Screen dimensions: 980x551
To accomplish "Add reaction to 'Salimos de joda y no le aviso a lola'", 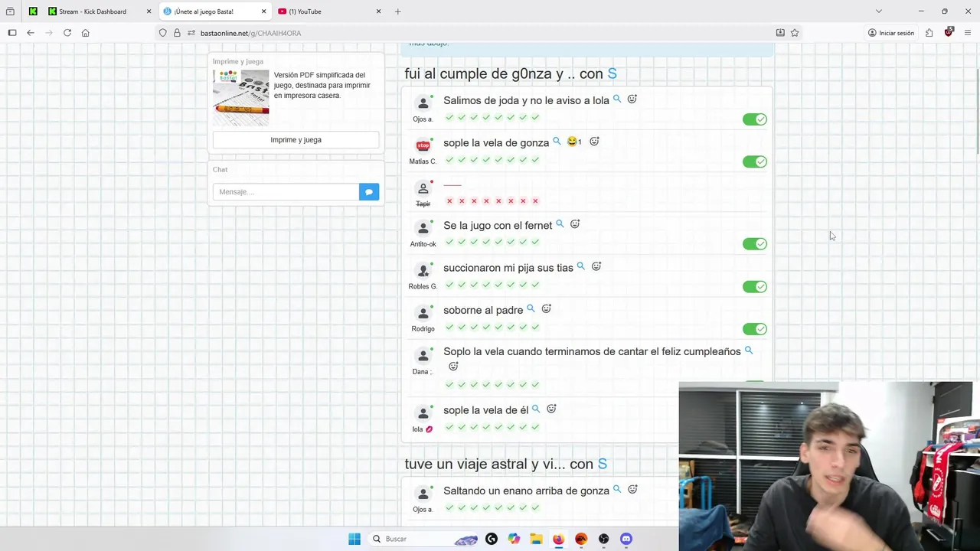I will [x=632, y=99].
